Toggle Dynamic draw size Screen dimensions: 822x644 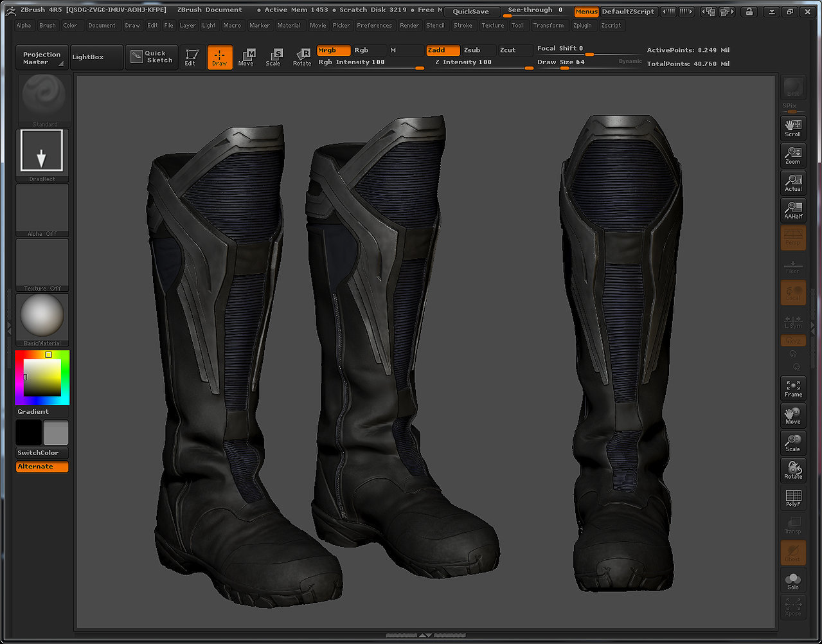click(630, 62)
